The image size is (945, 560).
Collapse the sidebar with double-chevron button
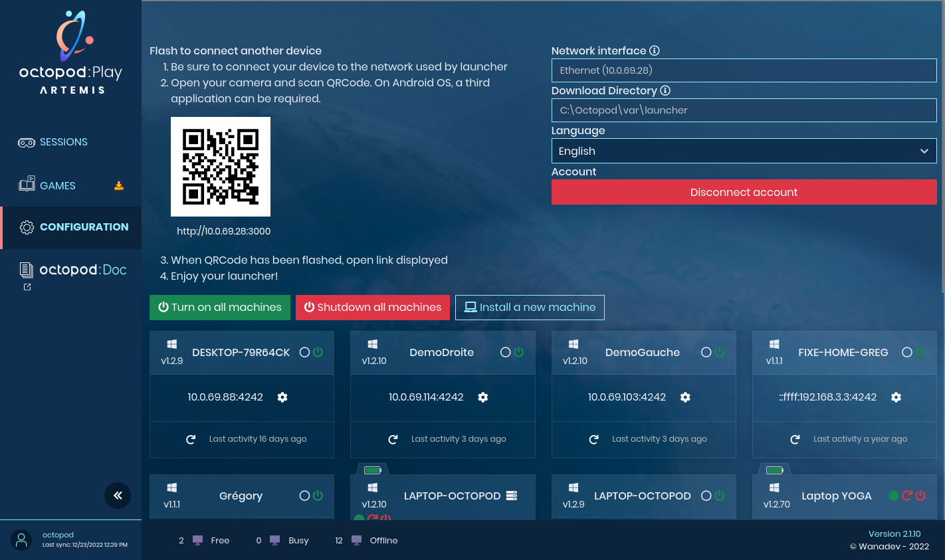(118, 496)
